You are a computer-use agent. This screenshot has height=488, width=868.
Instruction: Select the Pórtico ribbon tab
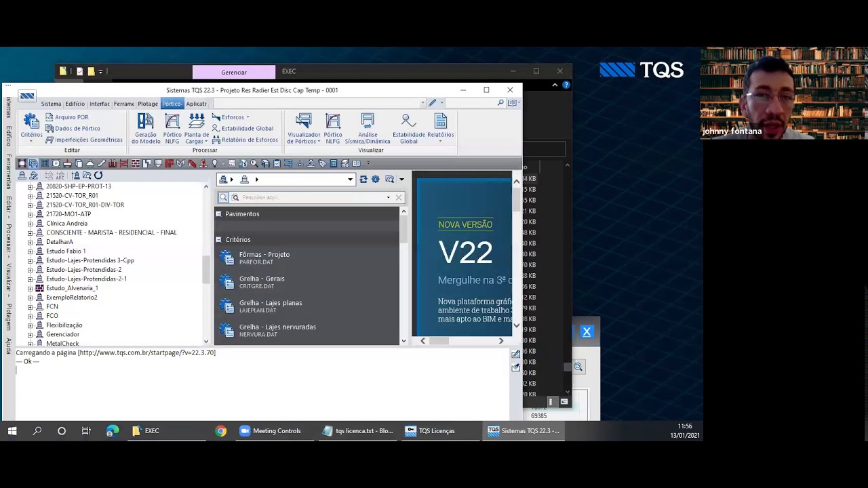[x=172, y=104]
